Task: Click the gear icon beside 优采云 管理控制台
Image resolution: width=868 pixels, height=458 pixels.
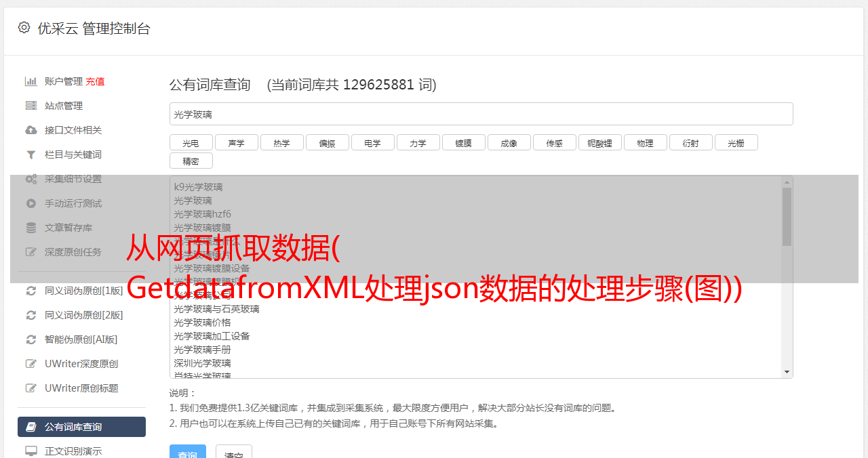Action: coord(24,28)
